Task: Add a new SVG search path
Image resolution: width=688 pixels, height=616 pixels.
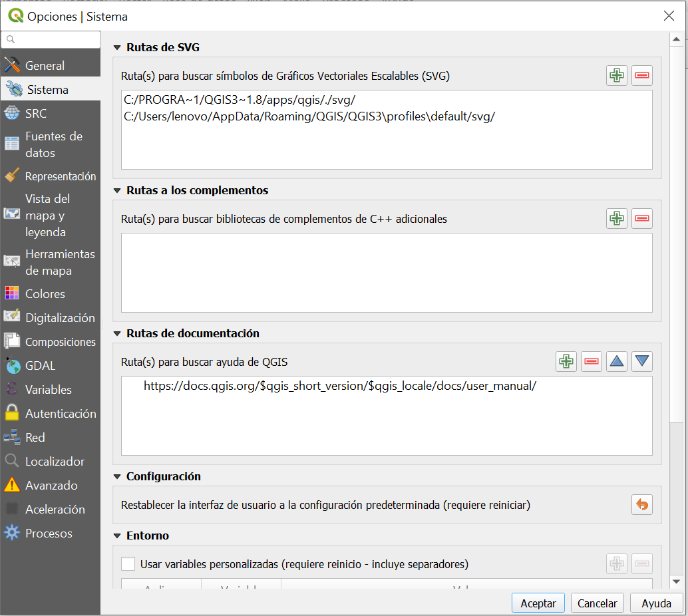Action: (616, 75)
